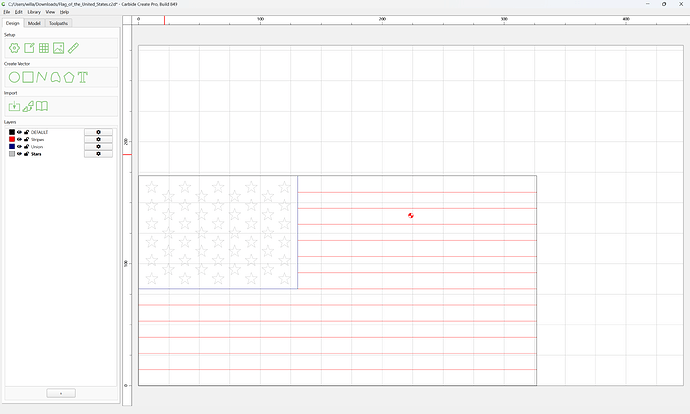The image size is (690, 414).
Task: Toggle visibility of the Stripes layer
Action: pos(19,139)
